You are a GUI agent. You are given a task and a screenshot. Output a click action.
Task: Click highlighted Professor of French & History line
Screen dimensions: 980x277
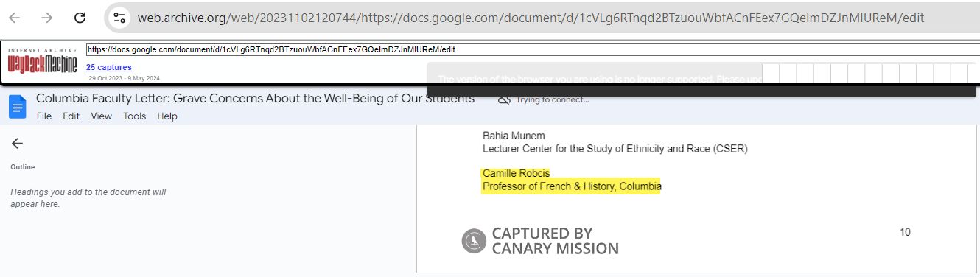[572, 187]
